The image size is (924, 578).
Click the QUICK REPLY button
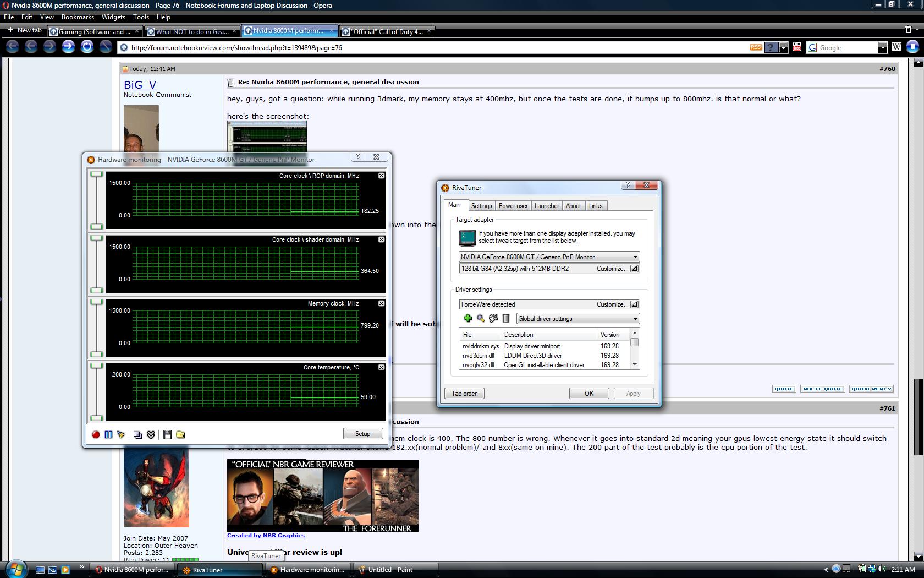point(871,389)
